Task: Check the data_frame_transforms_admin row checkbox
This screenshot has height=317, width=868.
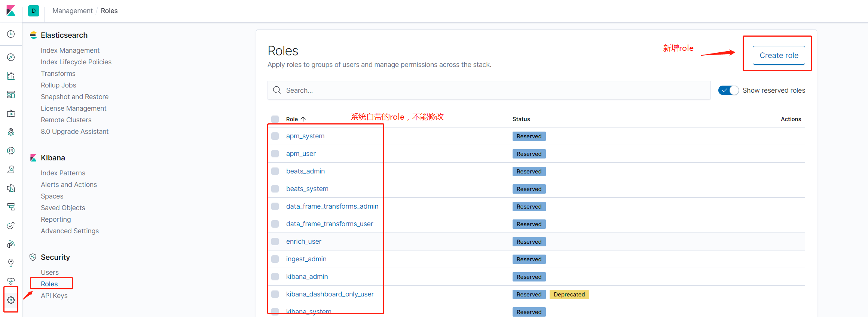Action: click(x=275, y=206)
